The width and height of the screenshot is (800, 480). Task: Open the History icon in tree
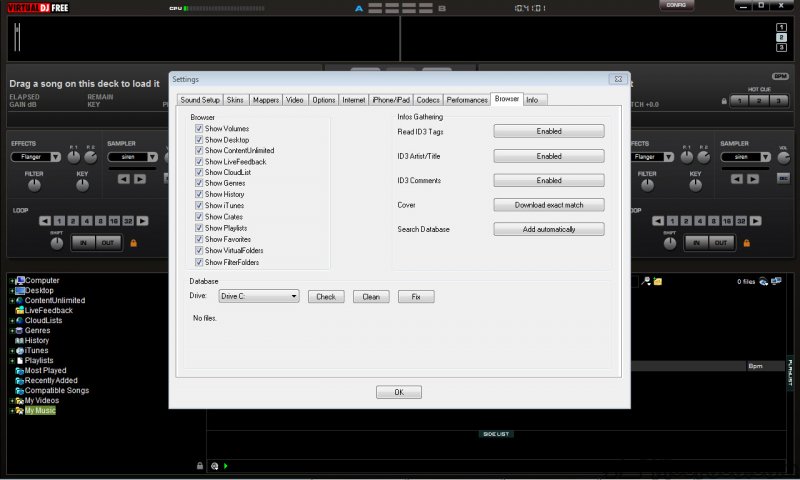(x=19, y=340)
